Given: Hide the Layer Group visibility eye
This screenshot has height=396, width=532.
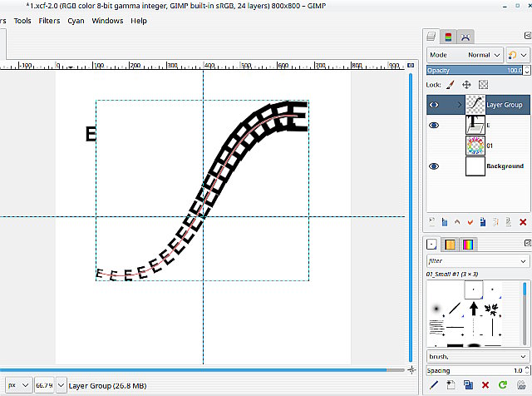Looking at the screenshot, I should [434, 105].
